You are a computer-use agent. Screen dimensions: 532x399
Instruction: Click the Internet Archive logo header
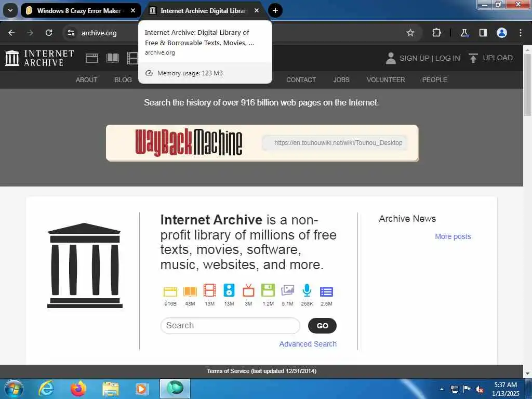pos(39,58)
